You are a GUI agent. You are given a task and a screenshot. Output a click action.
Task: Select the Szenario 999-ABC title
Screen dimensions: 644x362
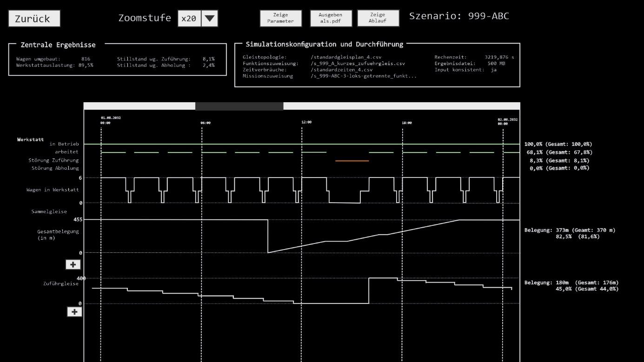[459, 15]
